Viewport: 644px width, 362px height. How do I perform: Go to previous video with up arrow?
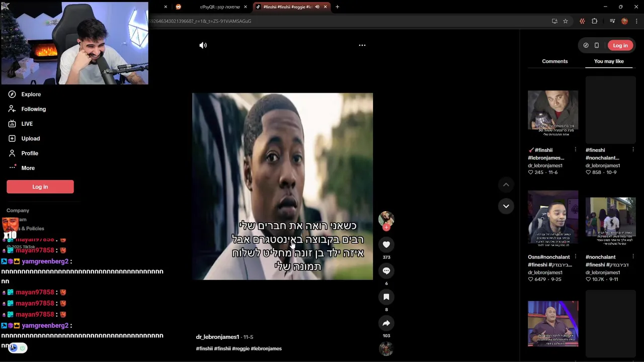coord(506,185)
